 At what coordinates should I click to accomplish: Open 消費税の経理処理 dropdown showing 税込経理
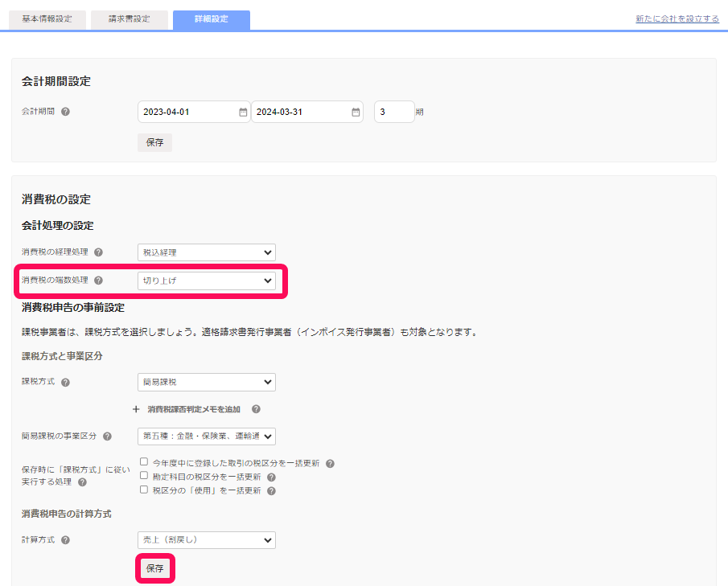[x=207, y=252]
